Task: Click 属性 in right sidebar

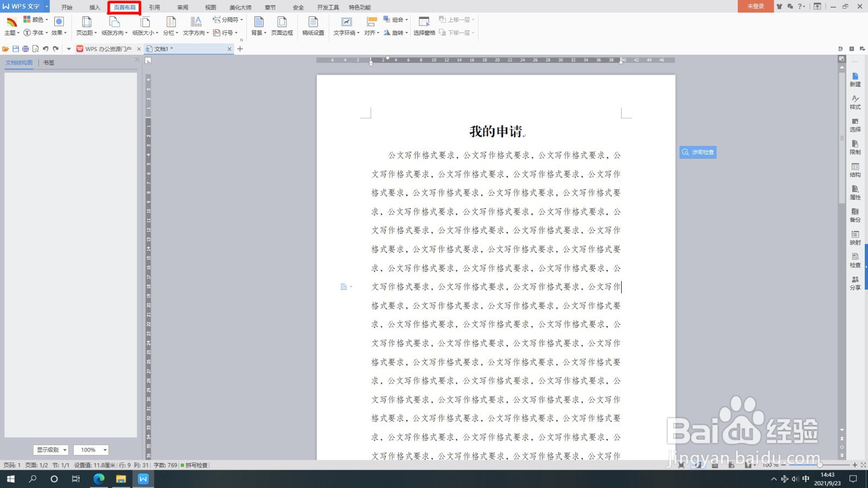Action: [855, 192]
